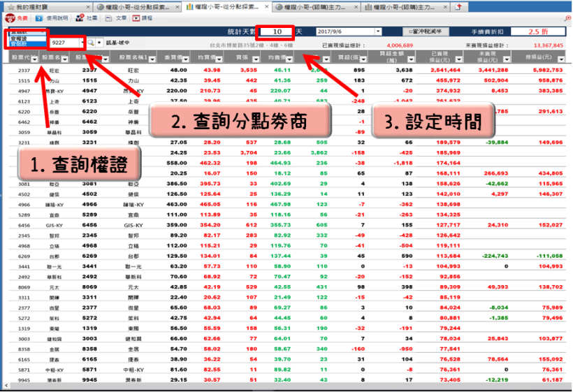This screenshot has height=392, width=573.
Task: Click 總損益 value -111,058 in 台郡 row
Action: pyautogui.click(x=550, y=256)
